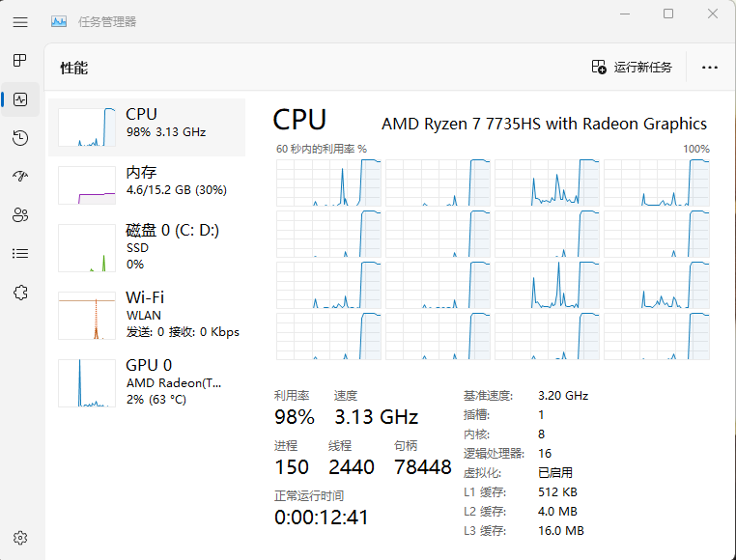736x560 pixels.
Task: Open the hamburger navigation menu
Action: [20, 21]
